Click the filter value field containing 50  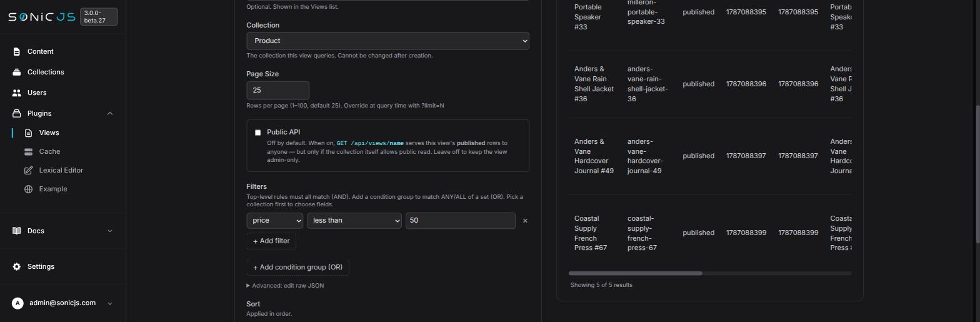460,220
